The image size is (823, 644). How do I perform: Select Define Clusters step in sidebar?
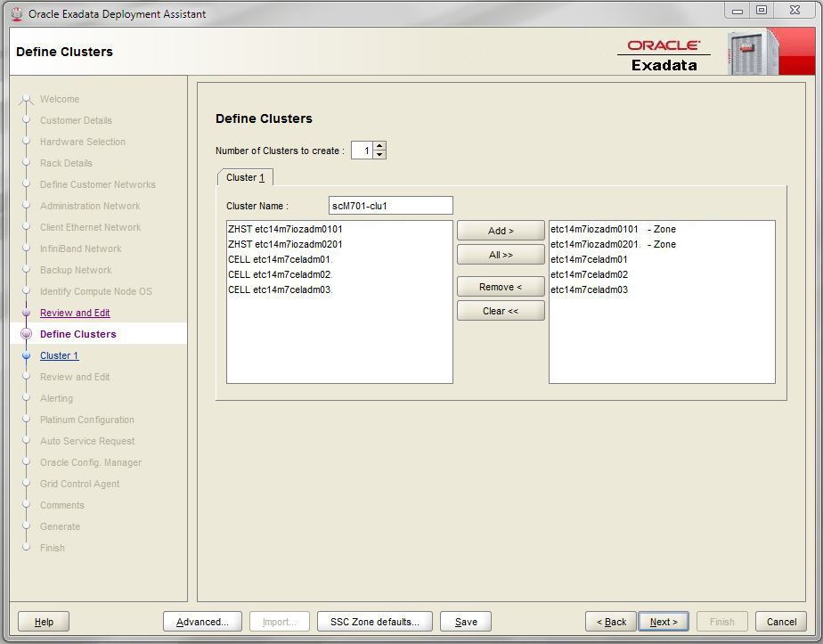78,334
